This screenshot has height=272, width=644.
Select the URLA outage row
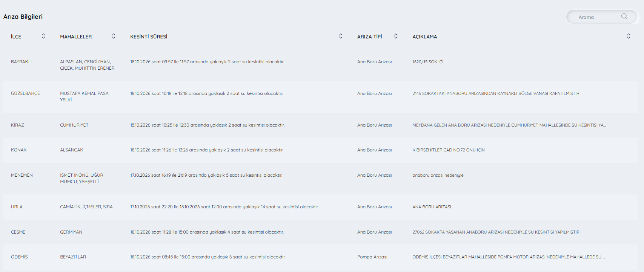coord(320,207)
